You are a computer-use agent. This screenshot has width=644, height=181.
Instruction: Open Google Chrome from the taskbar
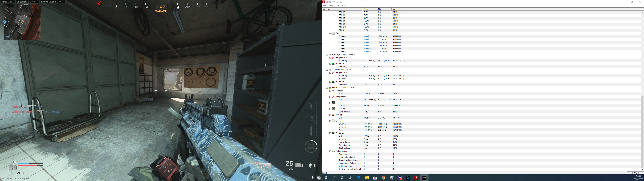point(383,178)
